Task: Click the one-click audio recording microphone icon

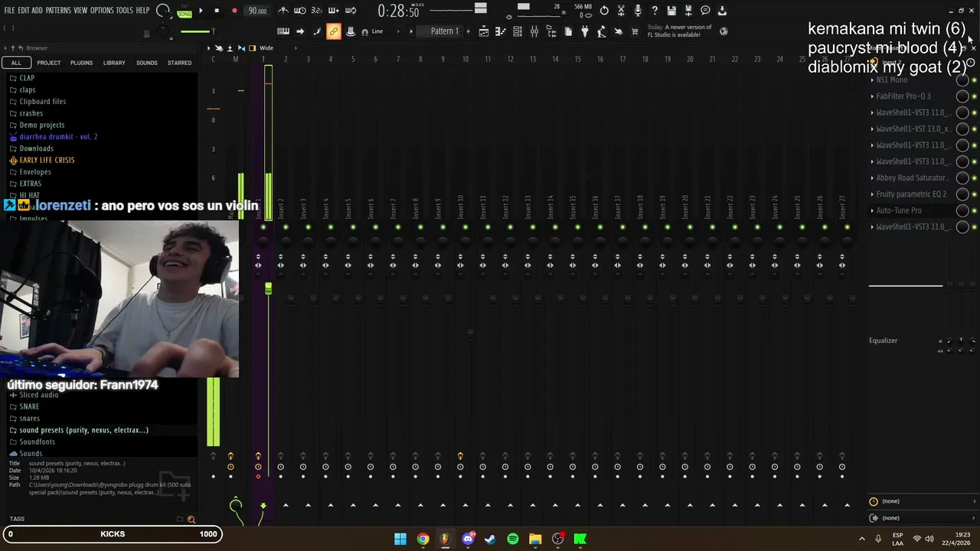Action: (638, 11)
